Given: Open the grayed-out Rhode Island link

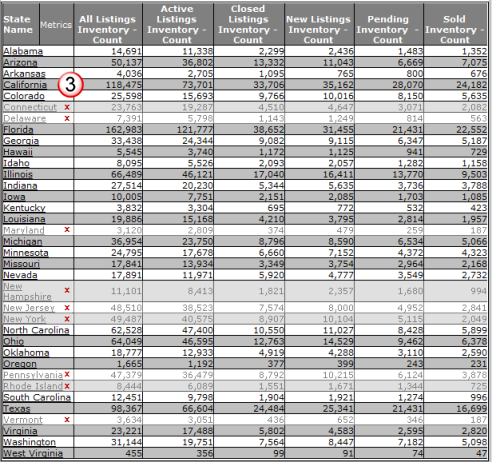Looking at the screenshot, I should (33, 386).
